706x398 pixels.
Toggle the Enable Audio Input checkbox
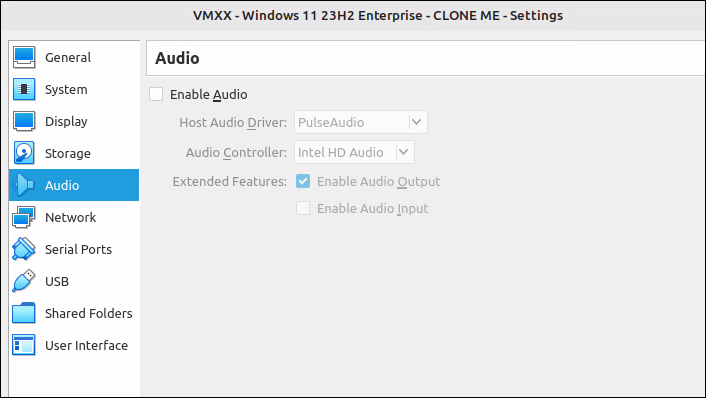click(303, 208)
